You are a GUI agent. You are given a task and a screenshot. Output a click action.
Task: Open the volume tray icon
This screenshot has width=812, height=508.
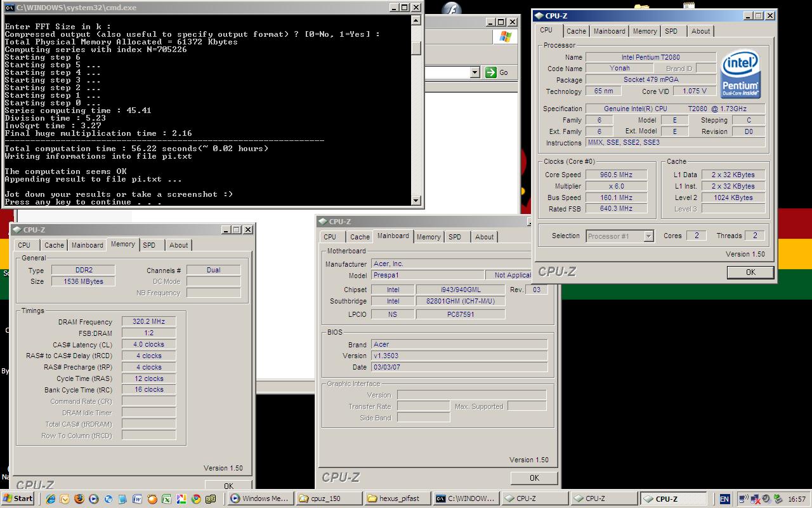click(766, 499)
